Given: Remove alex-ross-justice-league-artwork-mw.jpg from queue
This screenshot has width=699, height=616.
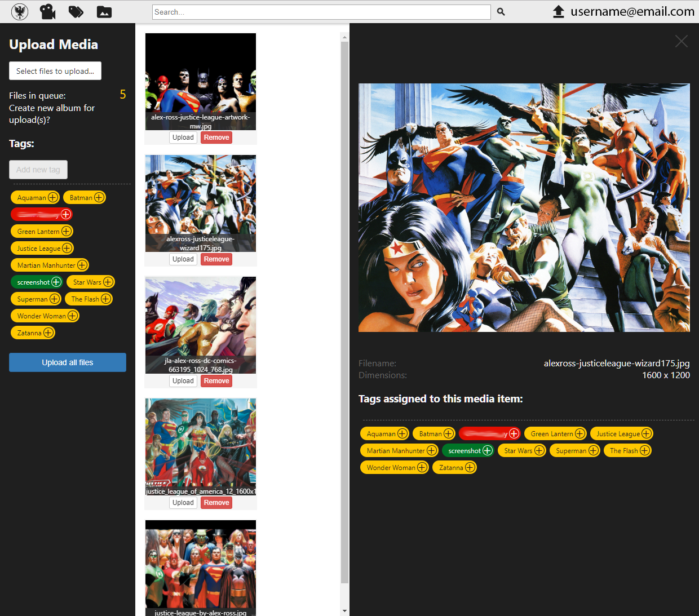Looking at the screenshot, I should [x=216, y=138].
